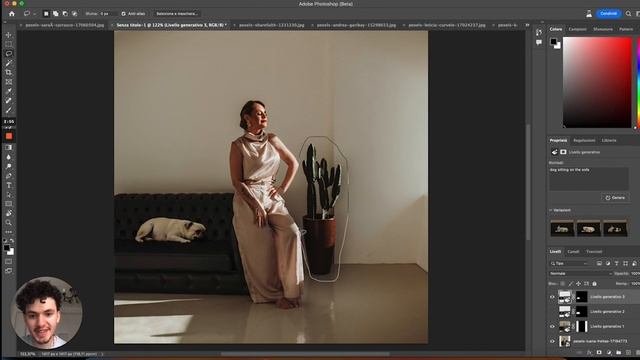Switch to the Librerie tab

coord(609,140)
